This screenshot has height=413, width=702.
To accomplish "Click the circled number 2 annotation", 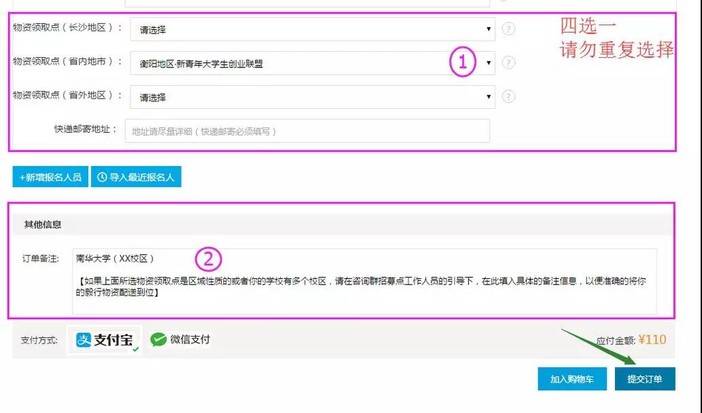I will [x=207, y=259].
